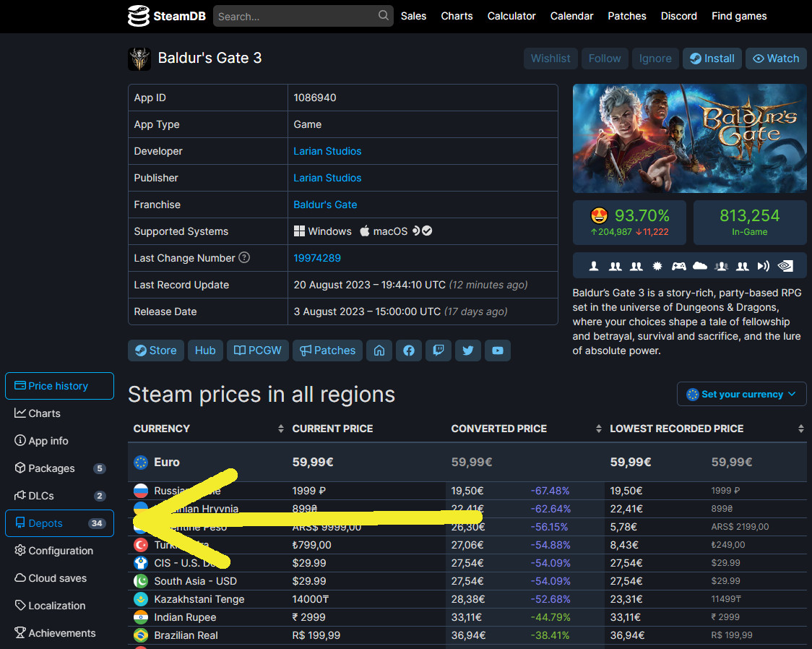Open the game banner image

(690, 138)
